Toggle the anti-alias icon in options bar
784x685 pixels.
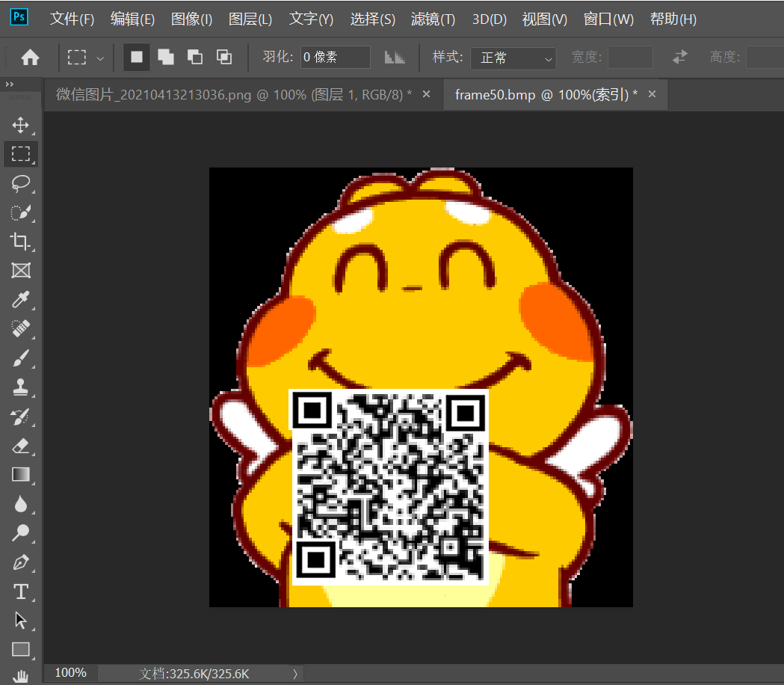(395, 58)
